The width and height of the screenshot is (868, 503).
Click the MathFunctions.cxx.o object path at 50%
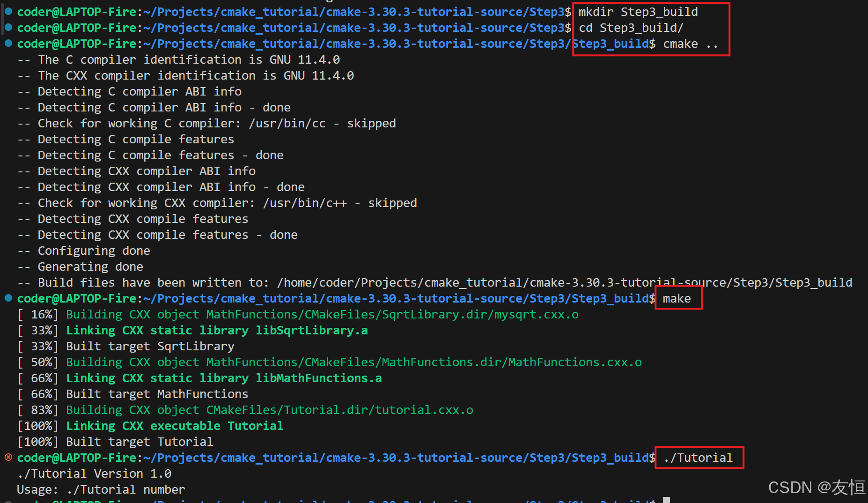tap(424, 362)
